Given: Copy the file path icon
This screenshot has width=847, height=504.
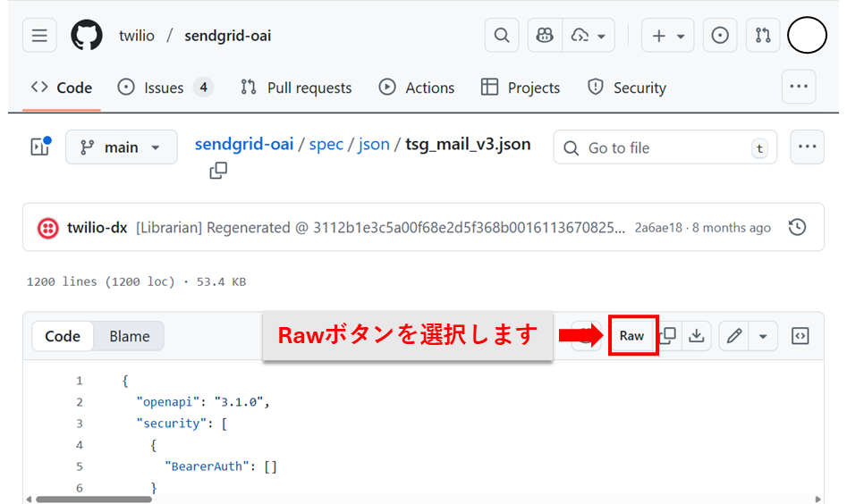Looking at the screenshot, I should point(218,171).
